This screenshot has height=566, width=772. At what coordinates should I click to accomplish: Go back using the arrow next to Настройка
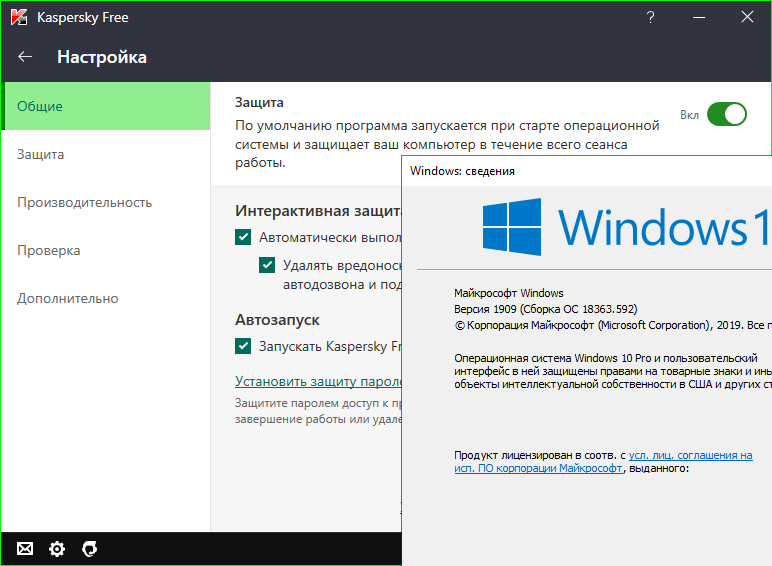[25, 57]
